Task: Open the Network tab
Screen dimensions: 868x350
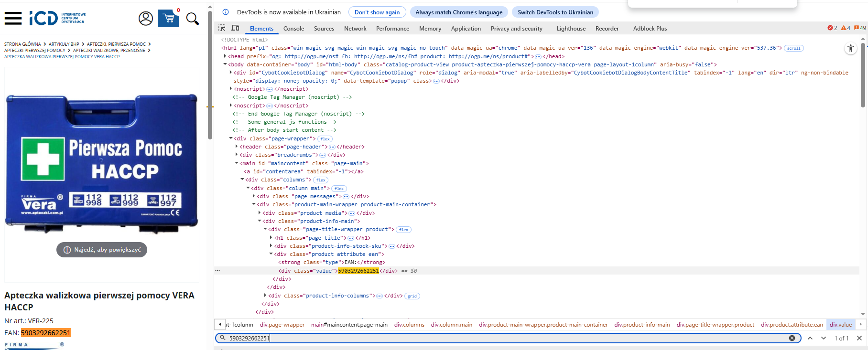Action: click(x=355, y=29)
